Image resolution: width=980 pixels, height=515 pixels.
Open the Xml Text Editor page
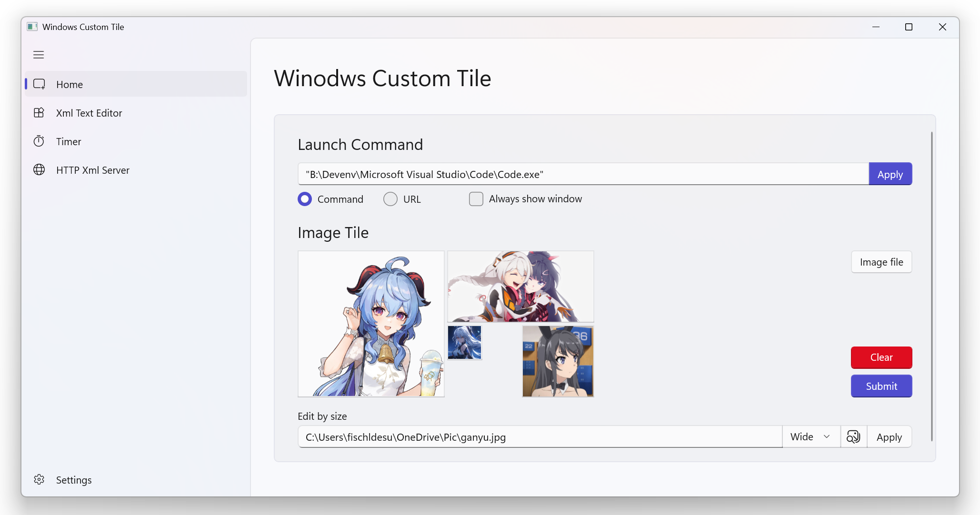(x=136, y=113)
